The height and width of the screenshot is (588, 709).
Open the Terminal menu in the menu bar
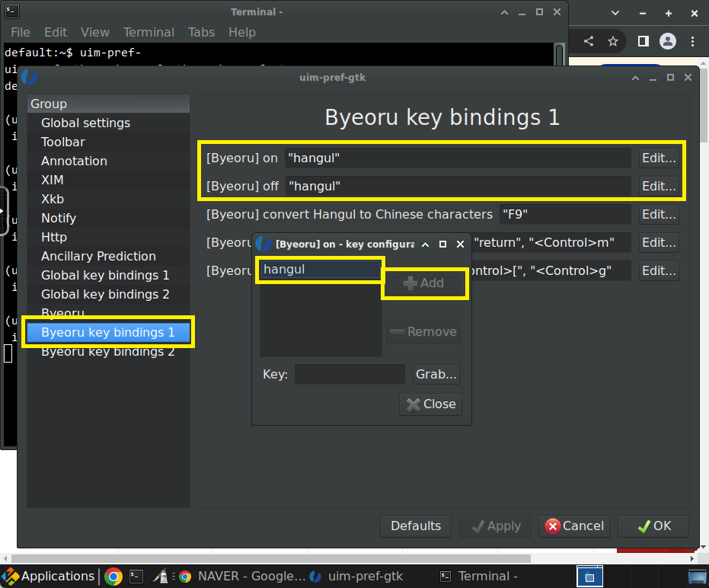pos(149,33)
